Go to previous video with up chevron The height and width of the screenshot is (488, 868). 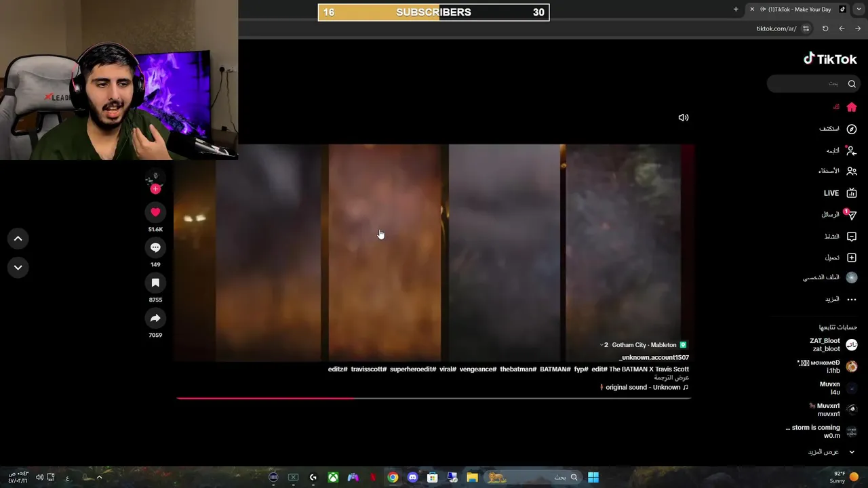pyautogui.click(x=18, y=239)
